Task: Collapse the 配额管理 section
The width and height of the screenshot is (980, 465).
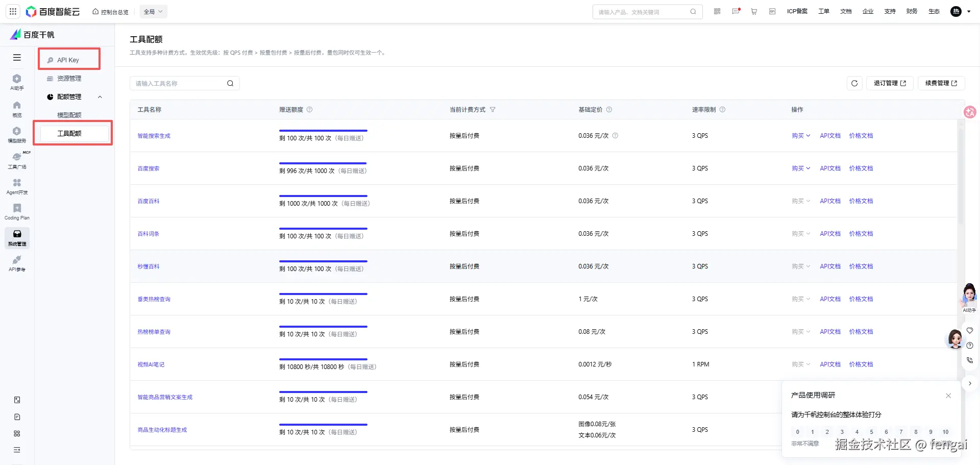Action: pyautogui.click(x=100, y=97)
